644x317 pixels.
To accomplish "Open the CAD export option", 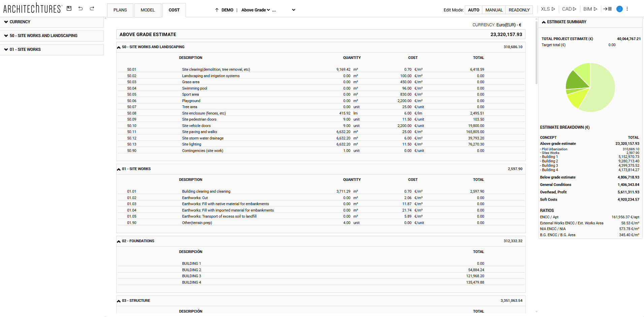I will (x=569, y=9).
